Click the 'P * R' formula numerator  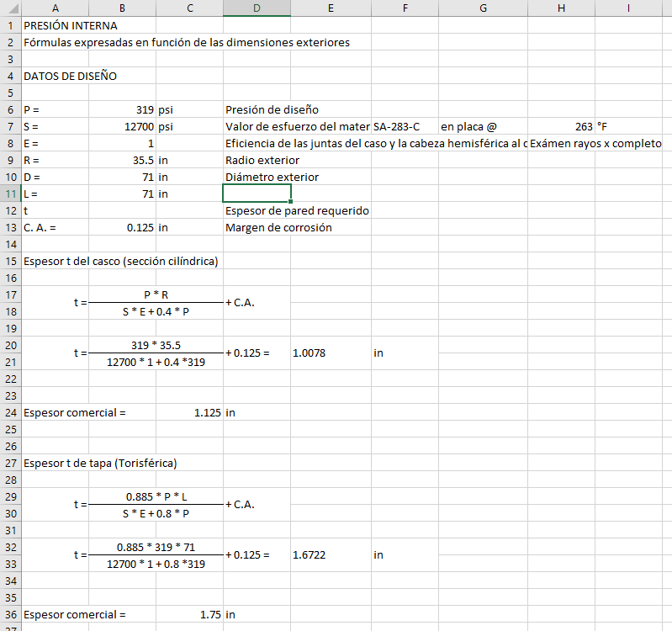tap(156, 294)
